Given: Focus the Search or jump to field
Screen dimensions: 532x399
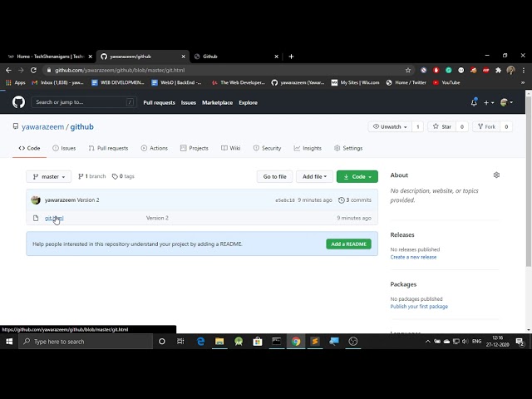Looking at the screenshot, I should (84, 102).
